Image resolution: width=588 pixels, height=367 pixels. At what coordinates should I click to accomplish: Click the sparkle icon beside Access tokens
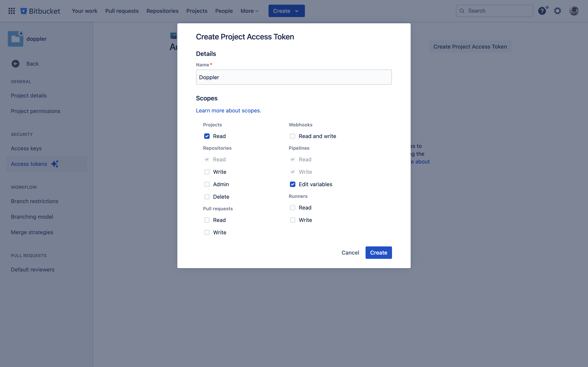[x=55, y=164]
